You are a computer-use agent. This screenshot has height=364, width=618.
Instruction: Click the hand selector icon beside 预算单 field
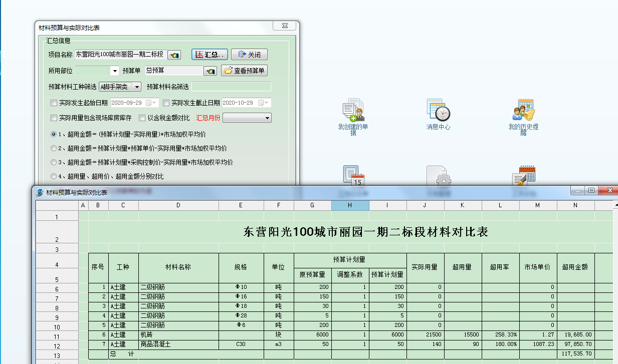[211, 71]
